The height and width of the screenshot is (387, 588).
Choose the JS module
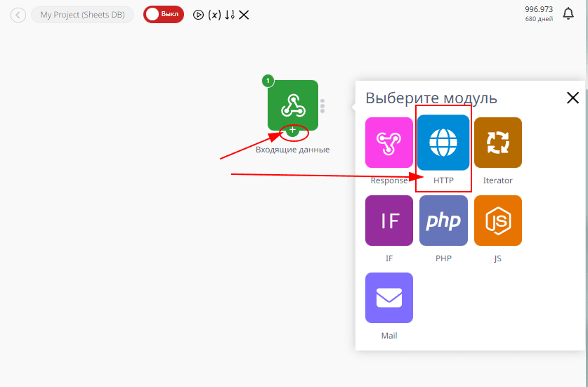pyautogui.click(x=497, y=221)
